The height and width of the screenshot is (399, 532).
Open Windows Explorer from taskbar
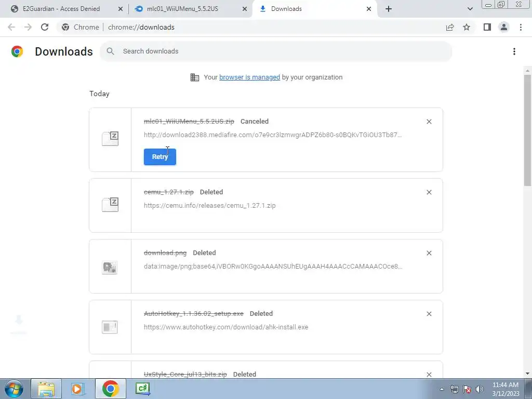(x=46, y=389)
